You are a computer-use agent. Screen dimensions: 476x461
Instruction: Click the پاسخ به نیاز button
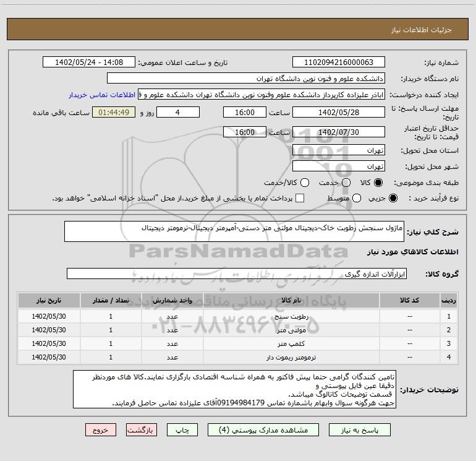pyautogui.click(x=359, y=429)
